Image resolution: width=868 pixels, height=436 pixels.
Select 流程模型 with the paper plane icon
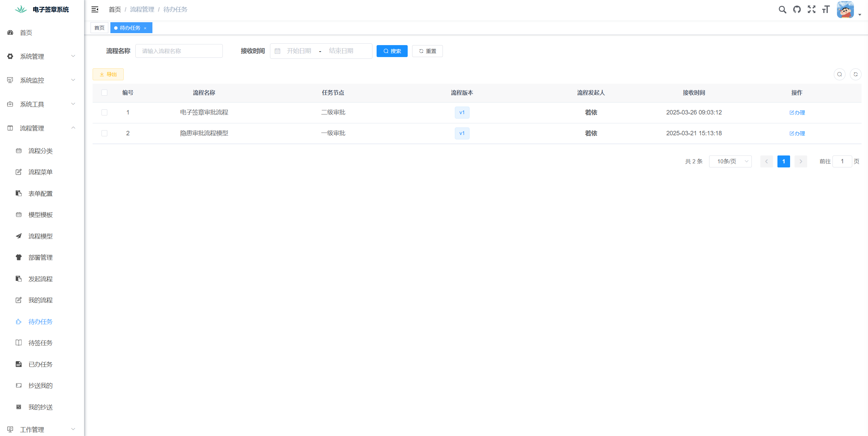(x=40, y=236)
